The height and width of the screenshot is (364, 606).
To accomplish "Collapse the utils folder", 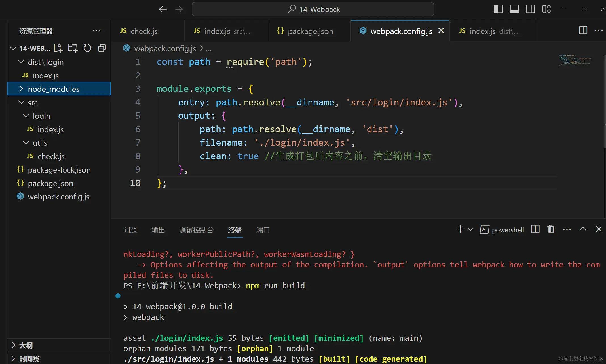I will (26, 143).
